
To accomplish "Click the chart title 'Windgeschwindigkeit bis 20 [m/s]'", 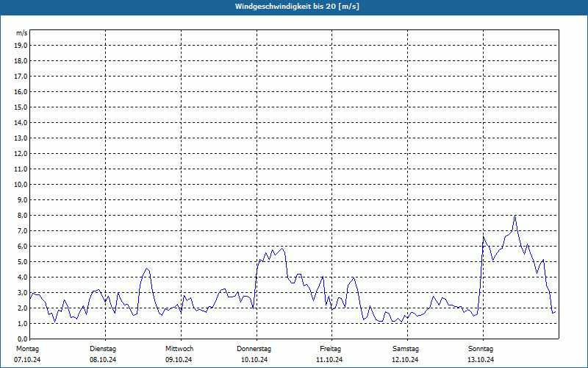I will pos(297,7).
